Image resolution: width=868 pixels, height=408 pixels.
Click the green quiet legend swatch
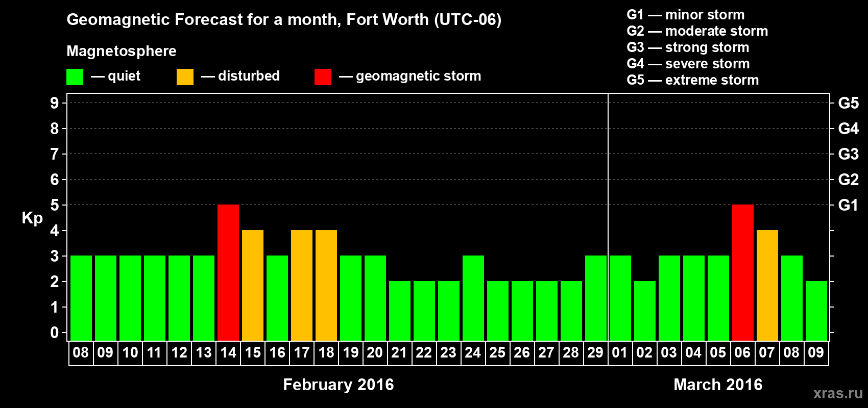click(75, 77)
